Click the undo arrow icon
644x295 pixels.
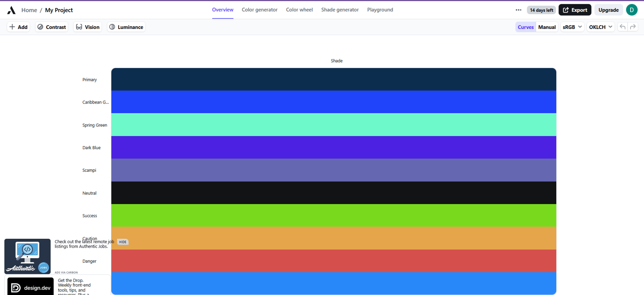pos(623,27)
